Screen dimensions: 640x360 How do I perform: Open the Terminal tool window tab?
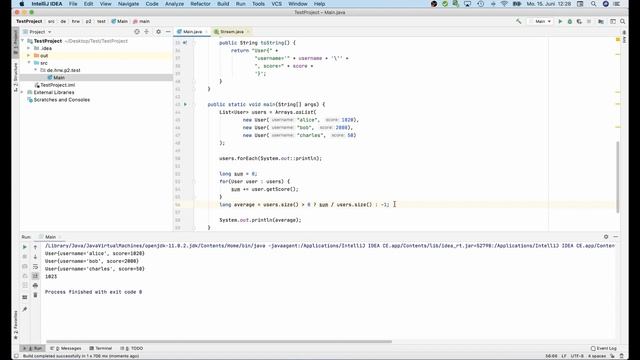point(100,348)
